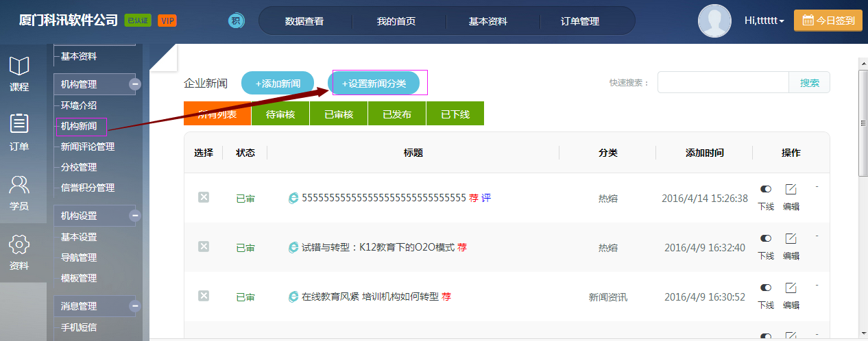Open 分校管理 in the side menu
This screenshot has height=341, width=868.
pos(79,167)
